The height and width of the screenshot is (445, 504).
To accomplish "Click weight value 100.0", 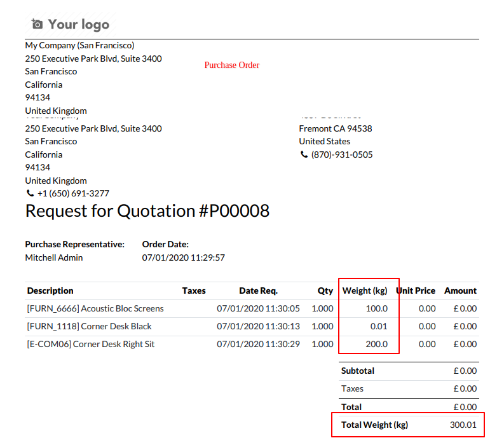I will pyautogui.click(x=377, y=309).
